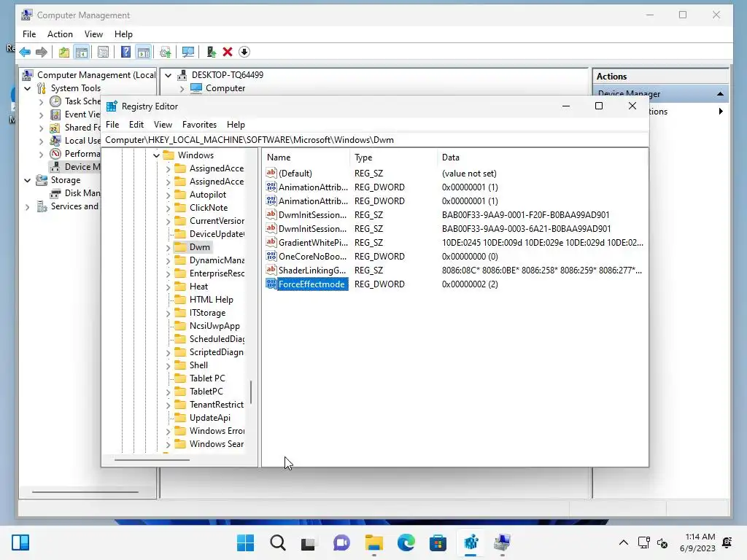Click the Type column header
Image resolution: width=747 pixels, height=560 pixels.
tap(393, 157)
